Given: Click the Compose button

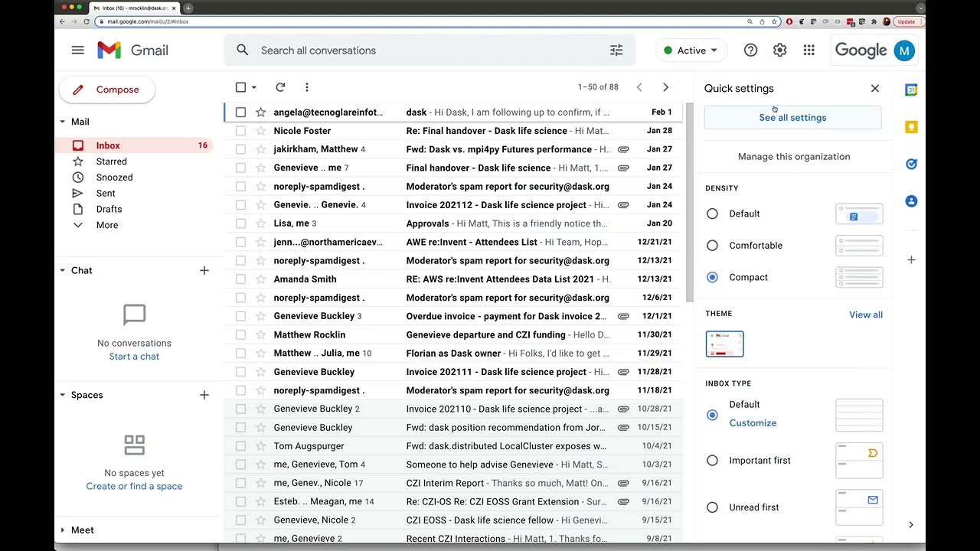Looking at the screenshot, I should click(107, 90).
